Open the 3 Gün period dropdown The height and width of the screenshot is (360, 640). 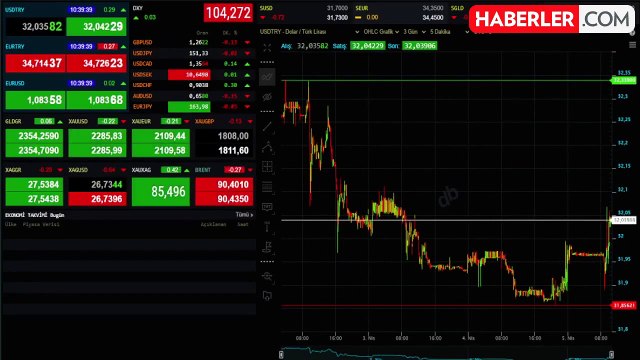[x=414, y=32]
